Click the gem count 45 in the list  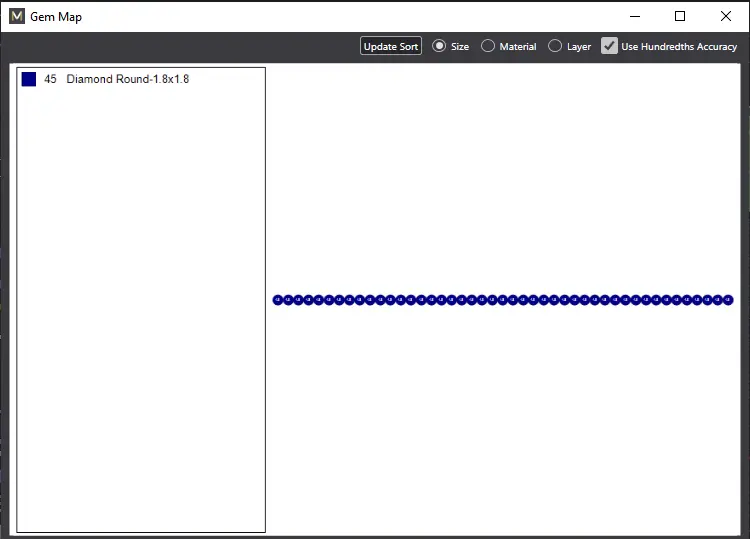tap(50, 79)
